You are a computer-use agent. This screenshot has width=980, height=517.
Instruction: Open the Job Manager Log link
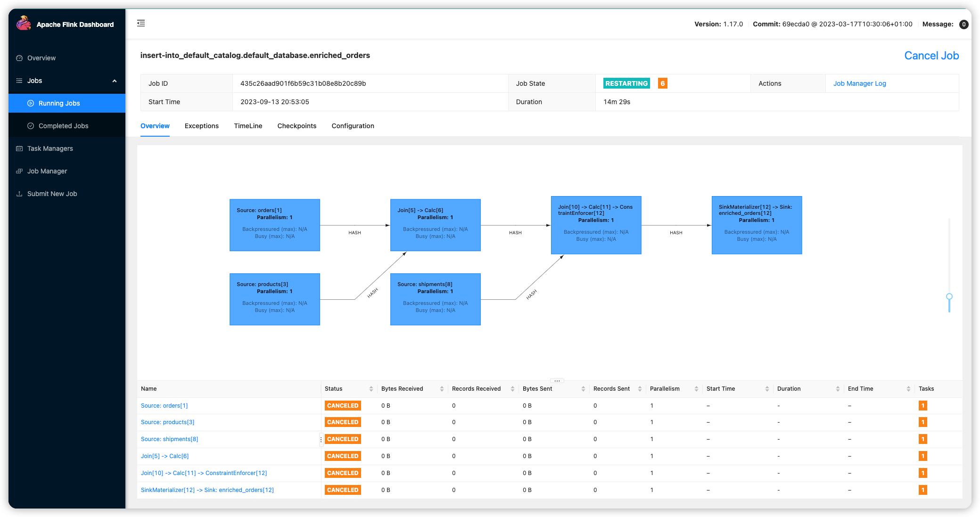pyautogui.click(x=859, y=83)
